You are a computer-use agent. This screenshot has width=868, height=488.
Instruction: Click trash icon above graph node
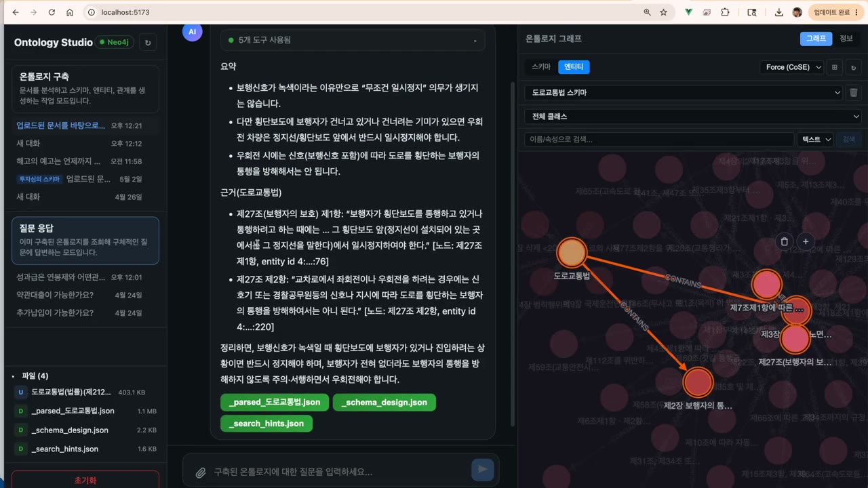coord(785,241)
